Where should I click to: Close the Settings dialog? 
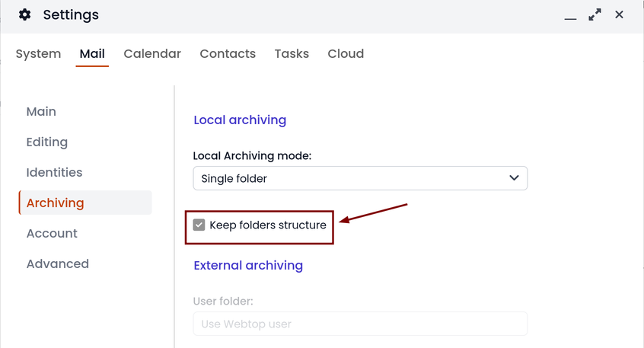[619, 14]
